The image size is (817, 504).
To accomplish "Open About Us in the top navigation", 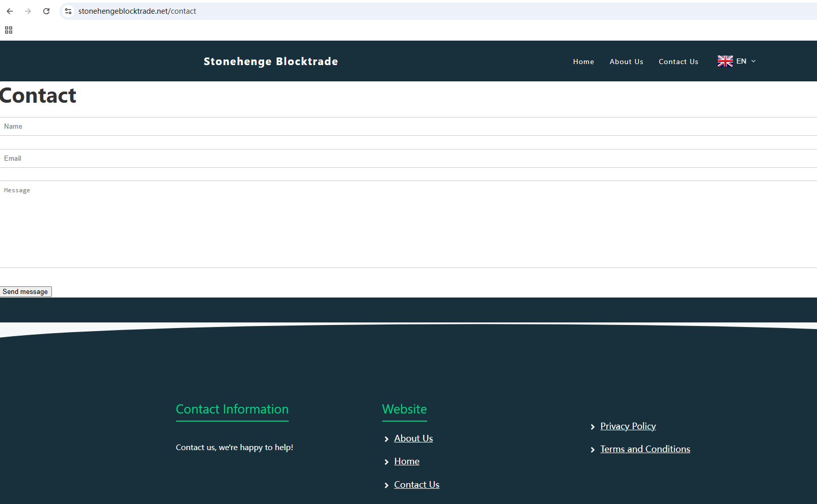I will (626, 62).
